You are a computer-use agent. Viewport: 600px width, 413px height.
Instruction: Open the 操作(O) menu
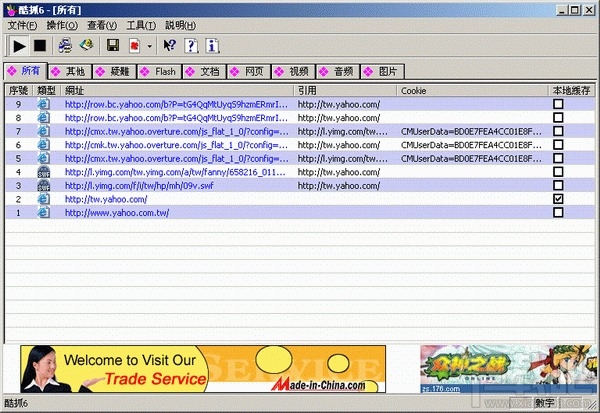click(x=62, y=25)
